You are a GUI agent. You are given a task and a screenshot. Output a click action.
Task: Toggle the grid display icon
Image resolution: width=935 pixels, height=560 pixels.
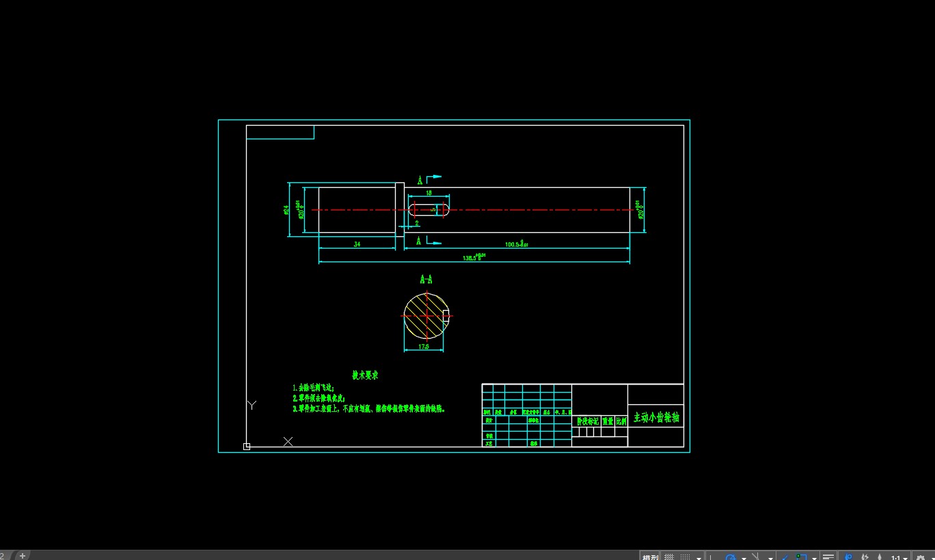pos(669,555)
